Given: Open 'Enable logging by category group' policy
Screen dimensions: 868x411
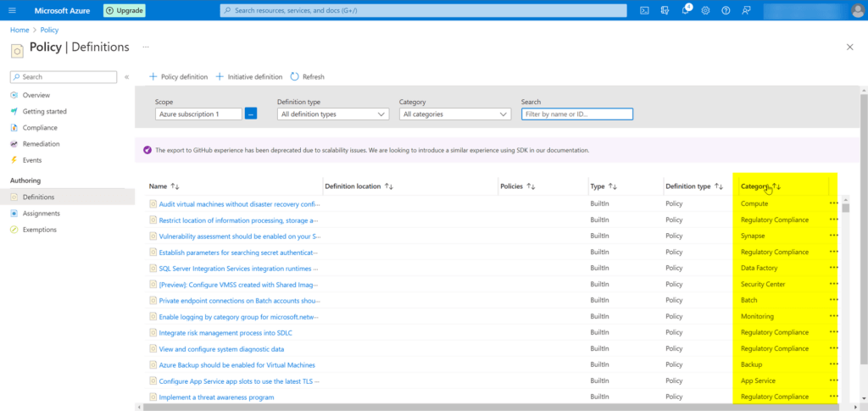Looking at the screenshot, I should pyautogui.click(x=240, y=316).
